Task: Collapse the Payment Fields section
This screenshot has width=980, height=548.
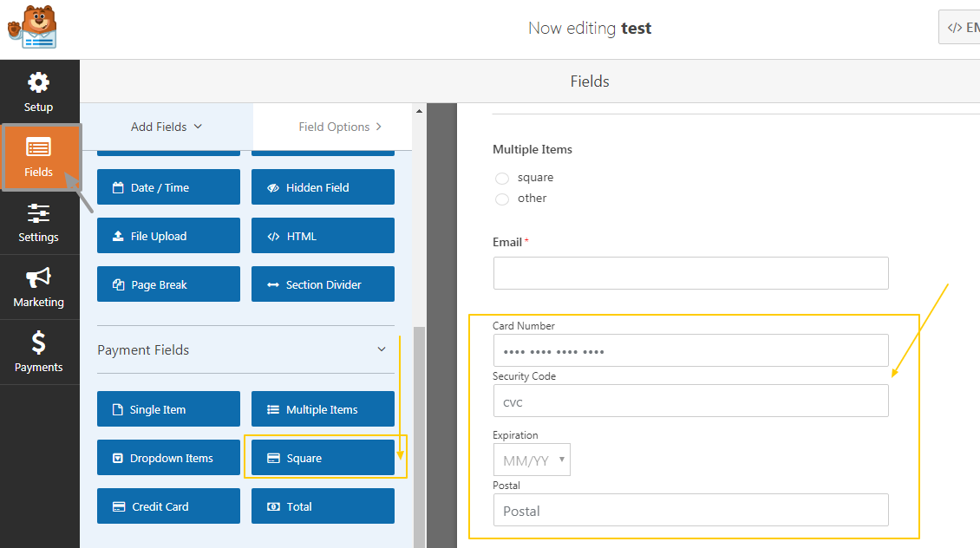Action: pyautogui.click(x=381, y=349)
